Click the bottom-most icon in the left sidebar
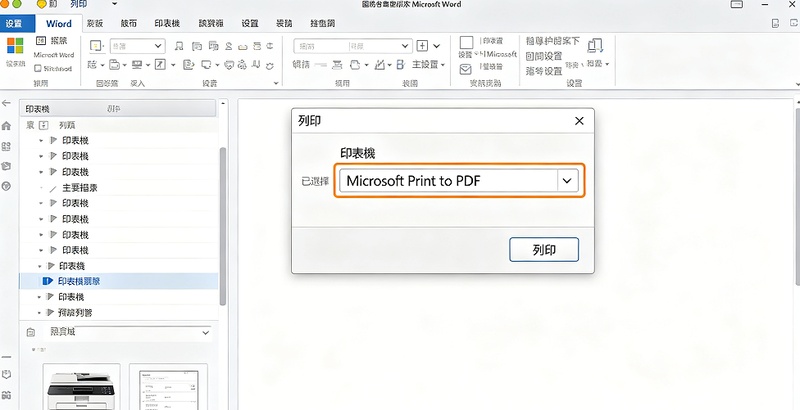Image resolution: width=800 pixels, height=410 pixels. tap(6, 395)
